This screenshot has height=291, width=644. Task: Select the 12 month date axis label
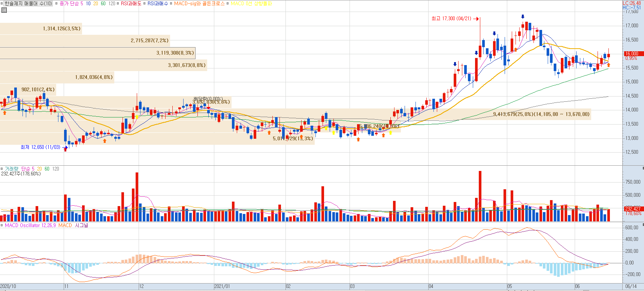point(141,286)
